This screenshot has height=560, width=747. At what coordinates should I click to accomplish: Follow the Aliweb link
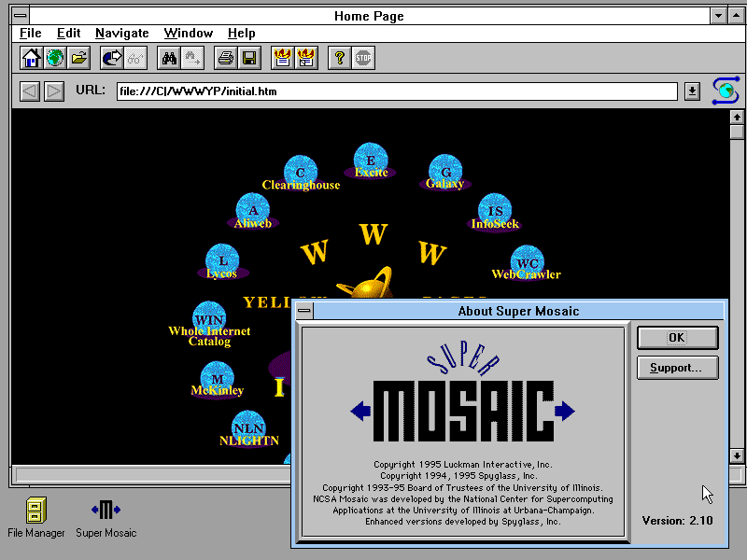pyautogui.click(x=253, y=211)
